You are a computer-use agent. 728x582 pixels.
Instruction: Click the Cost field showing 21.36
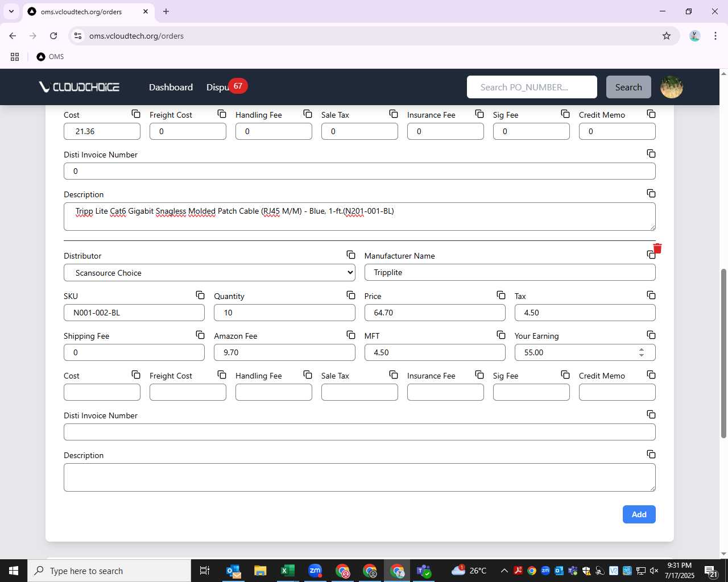click(x=102, y=131)
